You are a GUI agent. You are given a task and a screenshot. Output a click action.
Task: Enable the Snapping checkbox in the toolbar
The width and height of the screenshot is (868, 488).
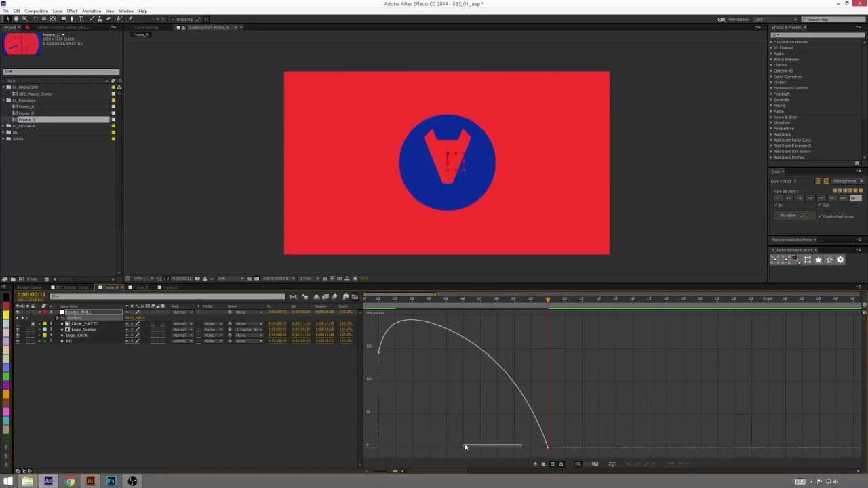coord(173,19)
